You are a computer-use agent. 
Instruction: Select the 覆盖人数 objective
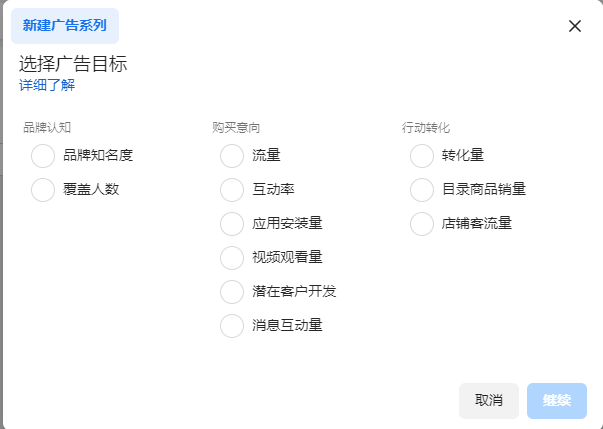(43, 190)
